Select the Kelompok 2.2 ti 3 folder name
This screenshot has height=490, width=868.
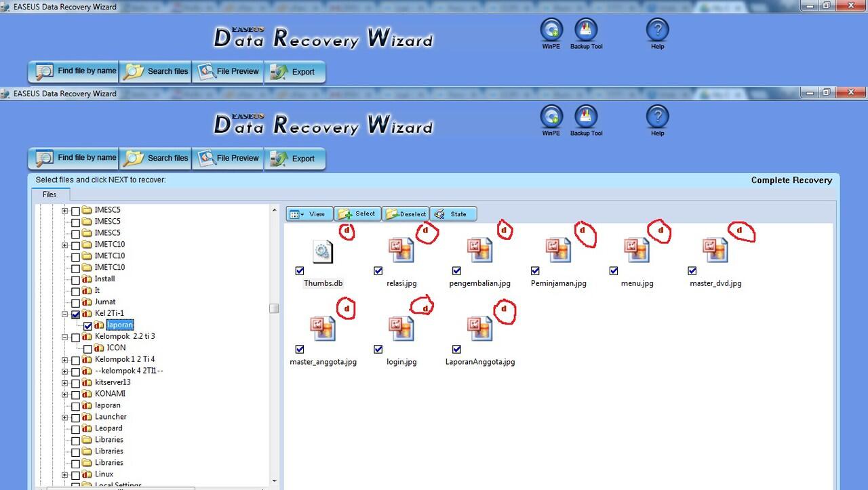[125, 336]
